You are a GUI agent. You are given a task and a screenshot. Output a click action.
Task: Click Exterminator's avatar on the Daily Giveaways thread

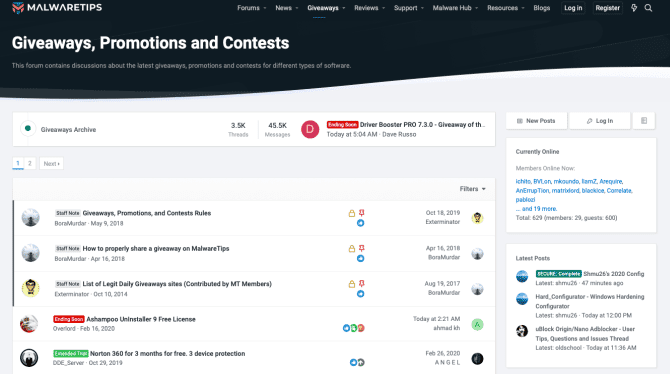click(x=31, y=288)
